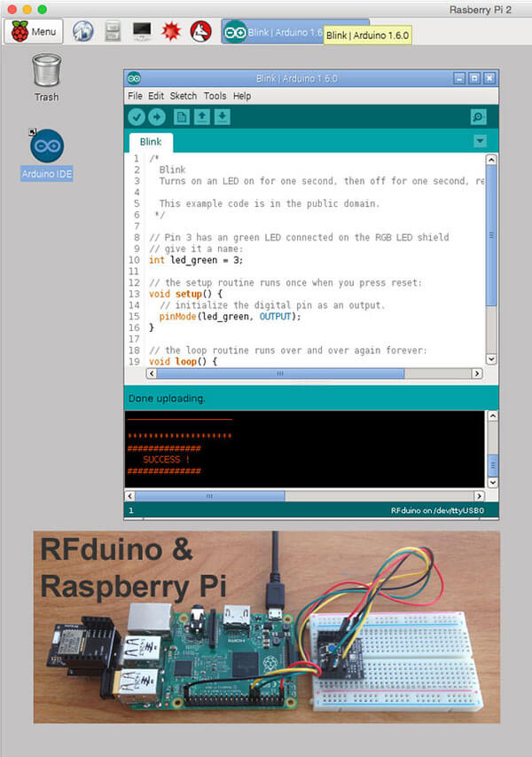Image resolution: width=532 pixels, height=757 pixels.
Task: Click the 'void setup() {' code line
Action: click(185, 294)
